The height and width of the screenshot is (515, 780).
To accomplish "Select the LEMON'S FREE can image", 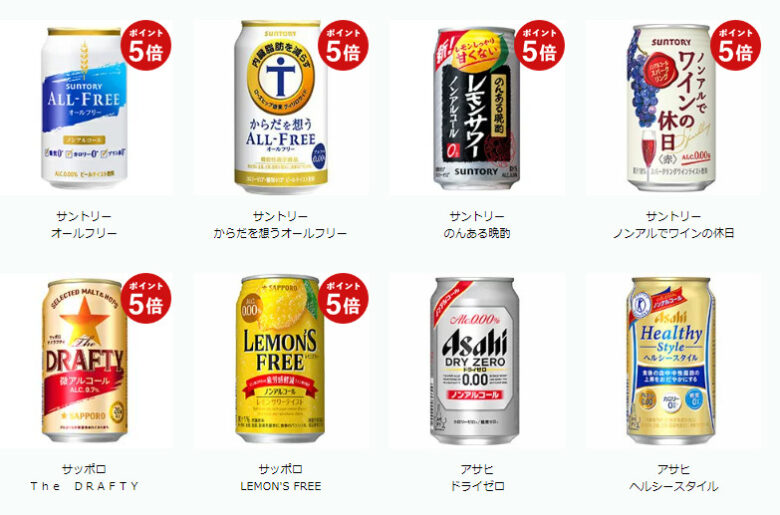I will pos(281,359).
